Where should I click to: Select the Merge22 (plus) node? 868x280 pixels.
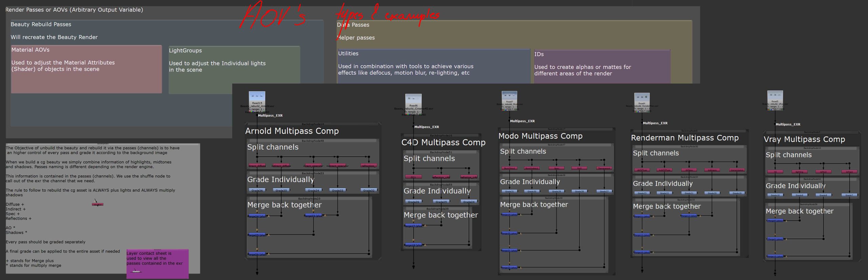[x=509, y=267]
